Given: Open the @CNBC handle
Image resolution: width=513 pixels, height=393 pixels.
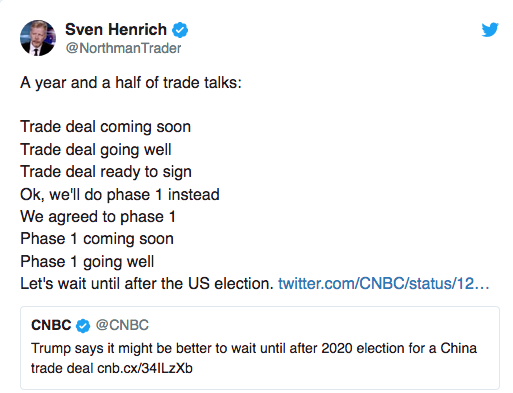Looking at the screenshot, I should (122, 325).
